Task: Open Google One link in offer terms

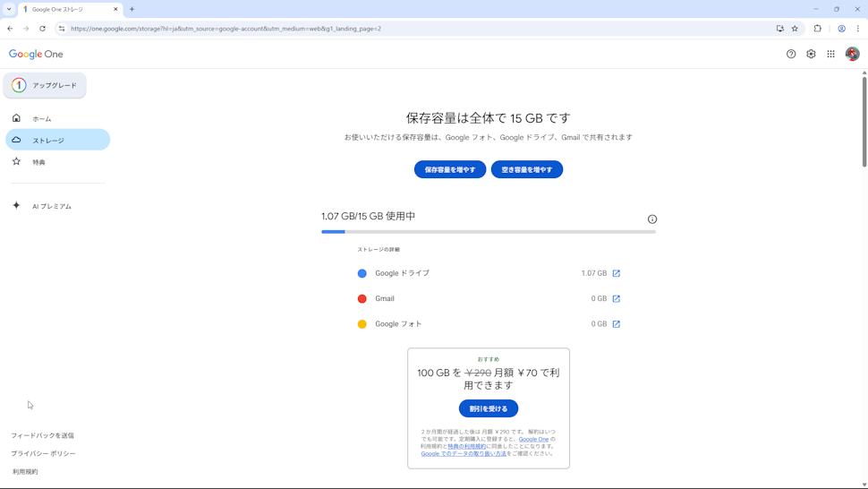Action: point(533,439)
